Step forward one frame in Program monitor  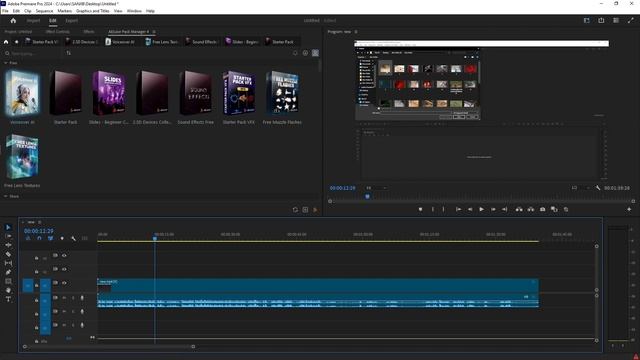(493, 209)
